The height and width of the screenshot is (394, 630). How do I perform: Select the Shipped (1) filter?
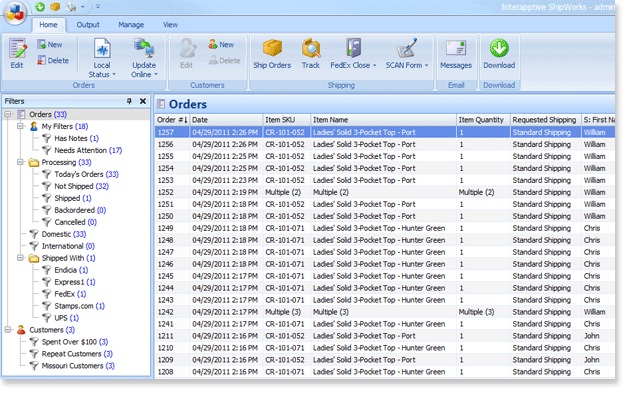click(x=67, y=198)
